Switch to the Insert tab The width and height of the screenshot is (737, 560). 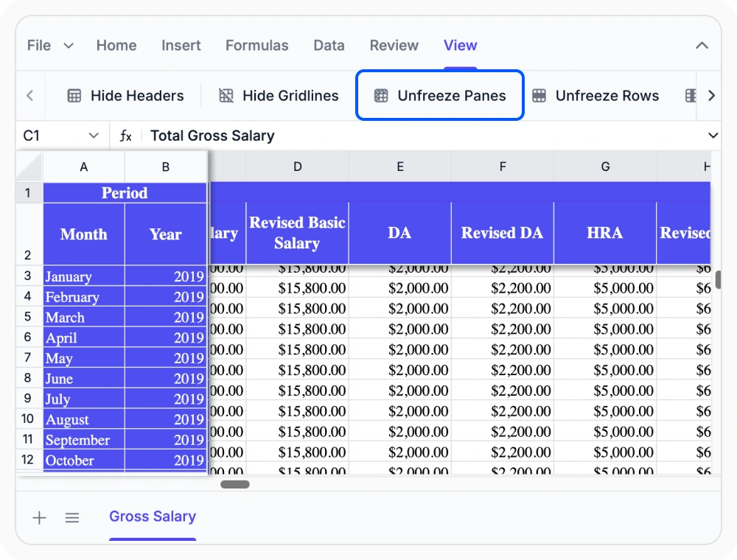181,46
